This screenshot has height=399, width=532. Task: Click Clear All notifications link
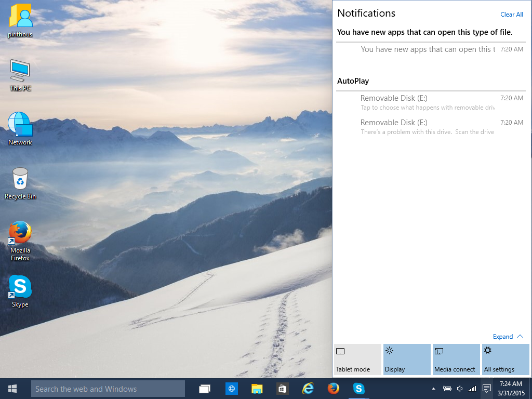[x=512, y=15]
